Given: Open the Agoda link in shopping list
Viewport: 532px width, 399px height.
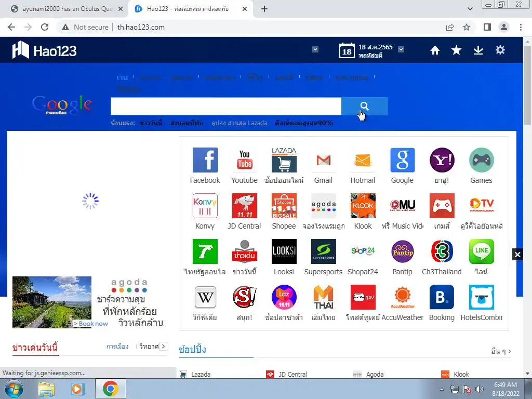Looking at the screenshot, I should tap(375, 374).
